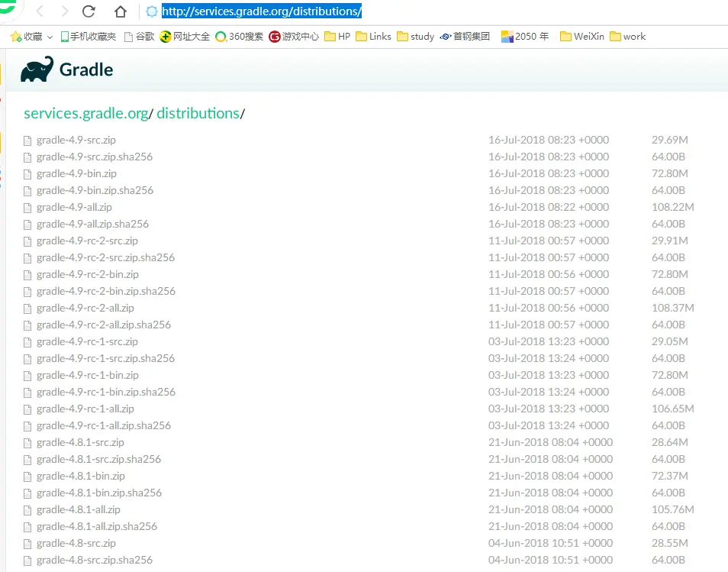Image resolution: width=728 pixels, height=572 pixels.
Task: Open the 首钢集团 bookmark
Action: [465, 36]
